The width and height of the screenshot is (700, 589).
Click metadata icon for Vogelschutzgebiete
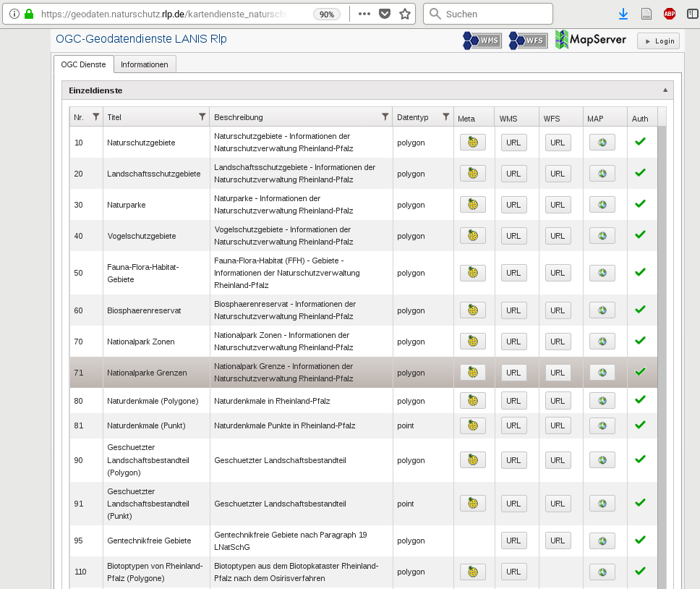(x=472, y=236)
